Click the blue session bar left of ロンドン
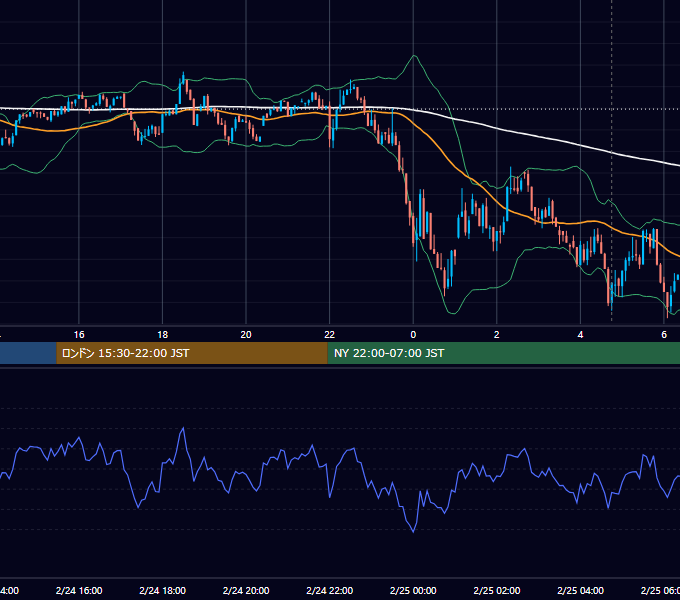 (28, 353)
